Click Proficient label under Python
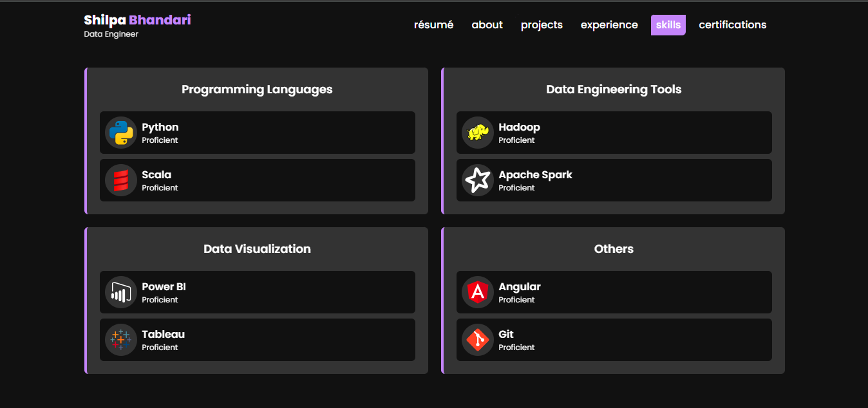This screenshot has width=868, height=408. [160, 140]
